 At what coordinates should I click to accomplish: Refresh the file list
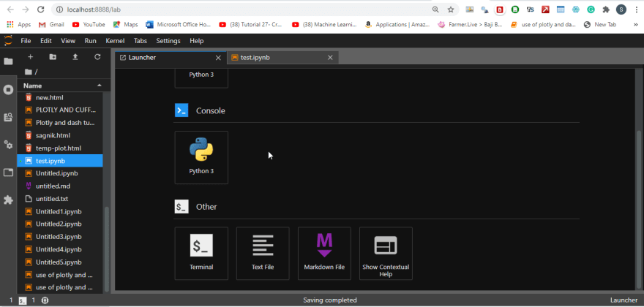pos(97,57)
